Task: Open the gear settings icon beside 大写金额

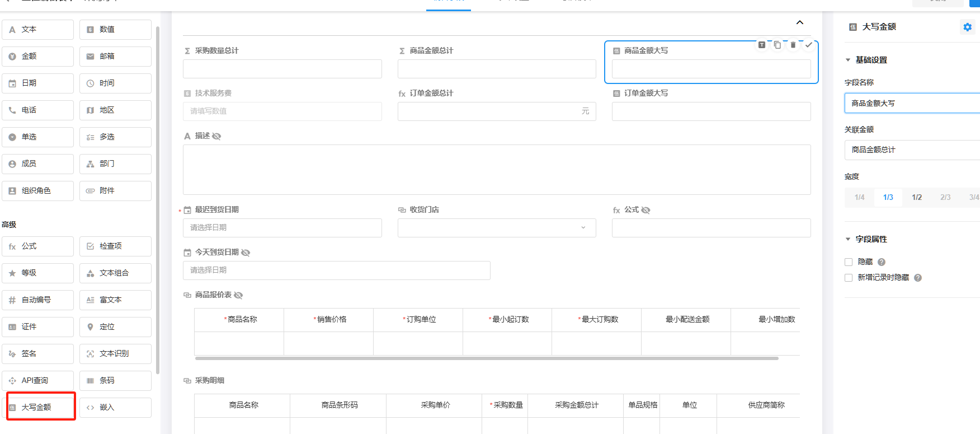Action: [967, 27]
